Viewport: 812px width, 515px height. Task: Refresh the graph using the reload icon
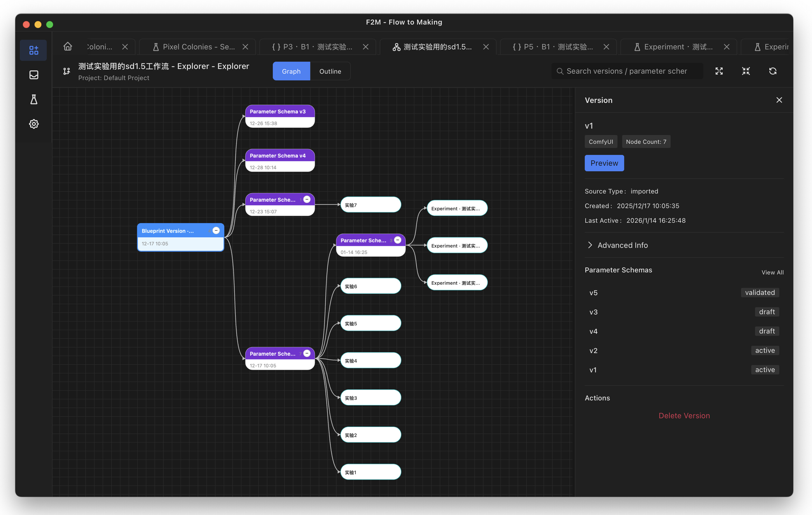773,71
